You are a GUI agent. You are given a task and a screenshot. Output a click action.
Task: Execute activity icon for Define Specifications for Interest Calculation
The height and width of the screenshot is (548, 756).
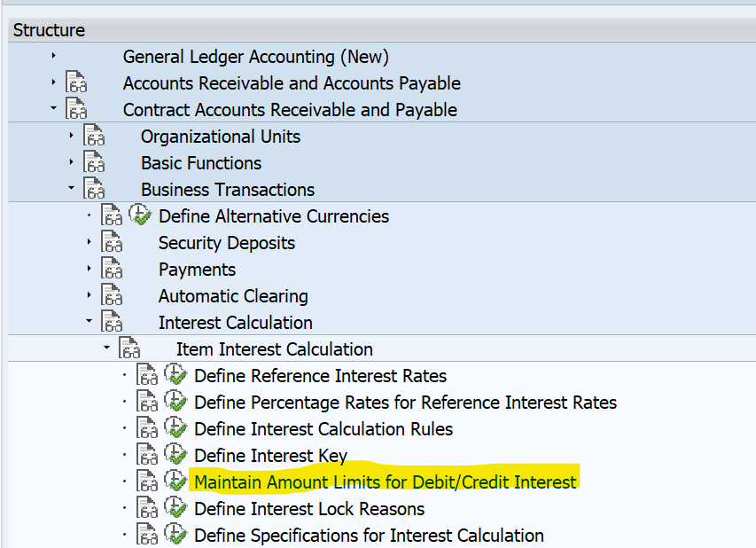[175, 533]
